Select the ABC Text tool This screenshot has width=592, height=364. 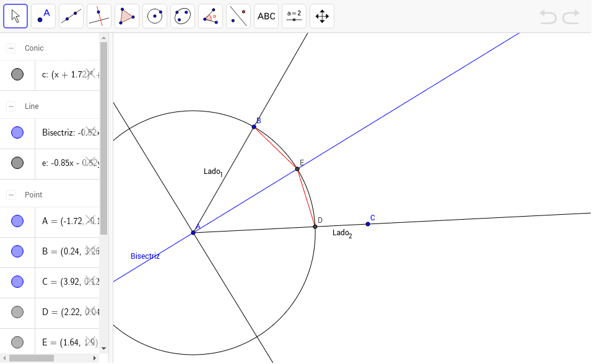[x=266, y=16]
